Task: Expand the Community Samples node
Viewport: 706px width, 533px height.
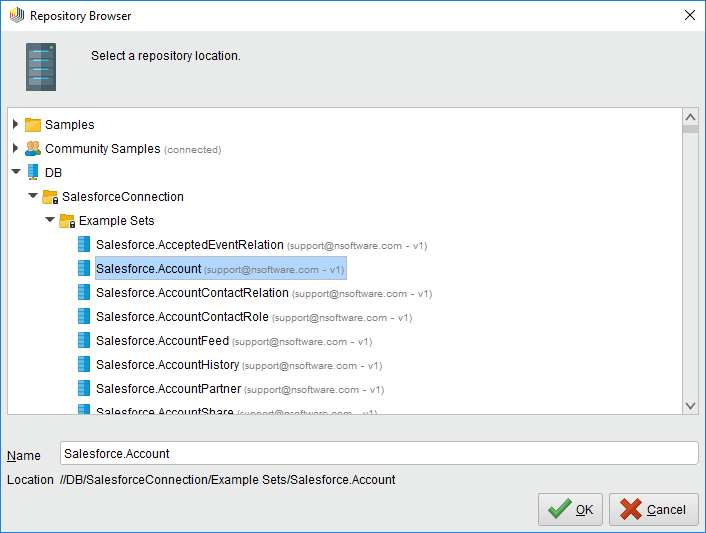Action: tap(15, 149)
